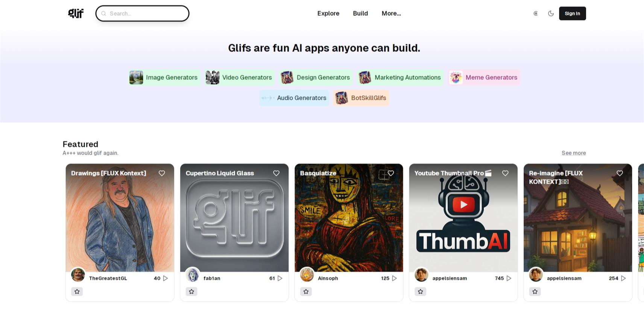This screenshot has height=318, width=644.
Task: Open appelsiensam avatar on Thumbnail Pro card
Action: point(421,275)
